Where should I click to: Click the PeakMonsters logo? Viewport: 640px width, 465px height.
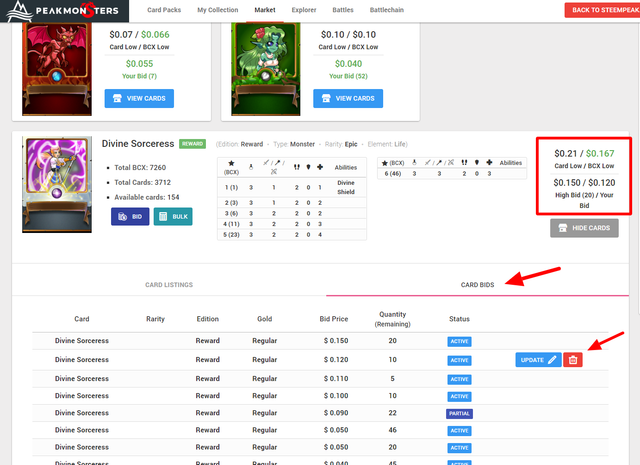click(64, 11)
